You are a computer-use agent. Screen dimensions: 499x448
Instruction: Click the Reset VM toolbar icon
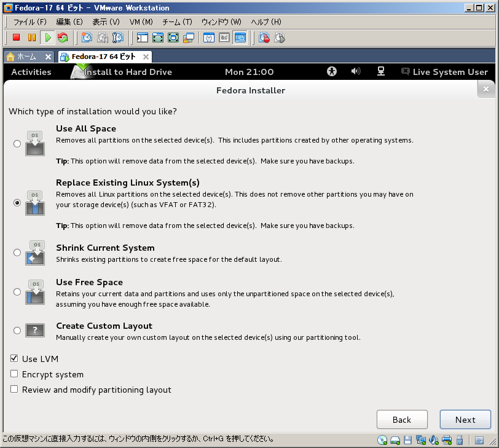pos(63,37)
